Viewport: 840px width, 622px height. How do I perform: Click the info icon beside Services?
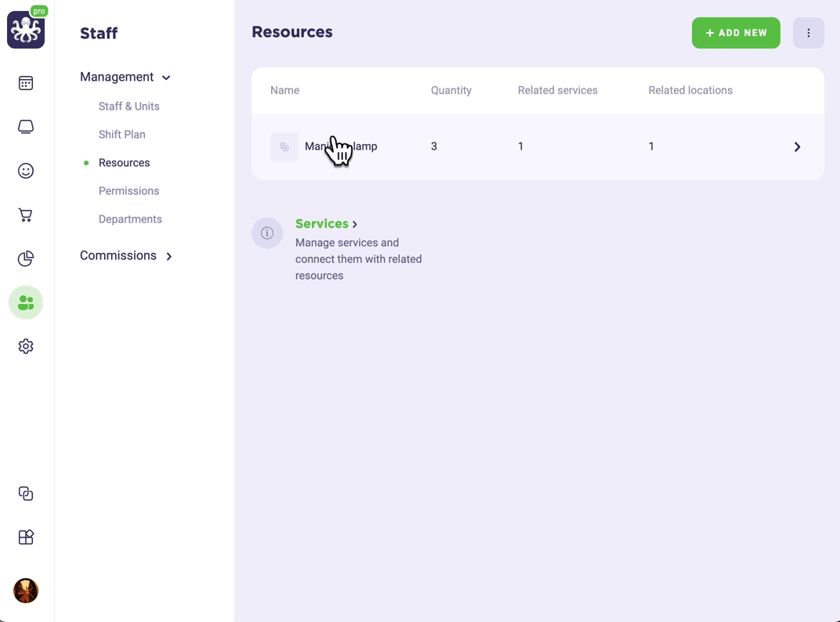(267, 233)
